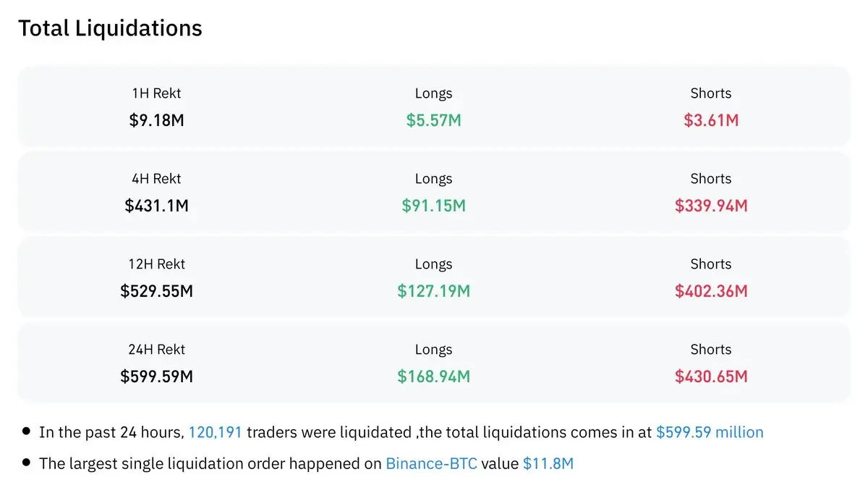868x501 pixels.
Task: Click the 12H Longs value $127.19M
Action: [x=433, y=291]
